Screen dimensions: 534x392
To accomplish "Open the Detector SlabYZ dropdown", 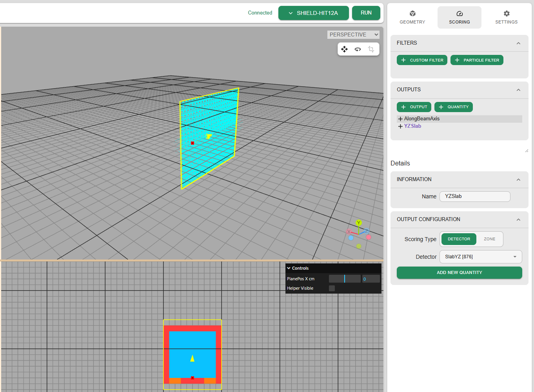I will click(481, 257).
